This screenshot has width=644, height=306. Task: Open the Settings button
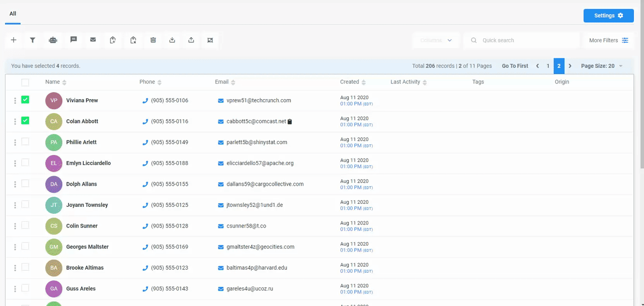[x=608, y=16]
